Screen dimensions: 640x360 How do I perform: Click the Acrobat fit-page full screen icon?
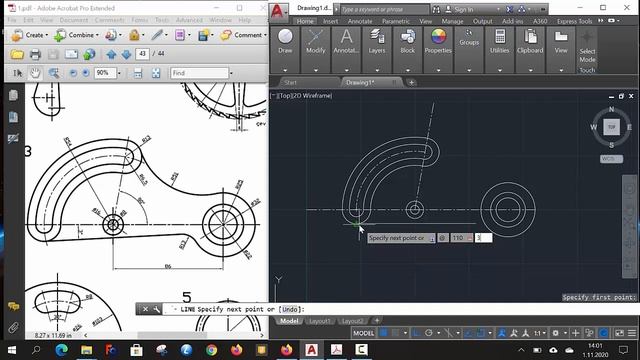156,73
